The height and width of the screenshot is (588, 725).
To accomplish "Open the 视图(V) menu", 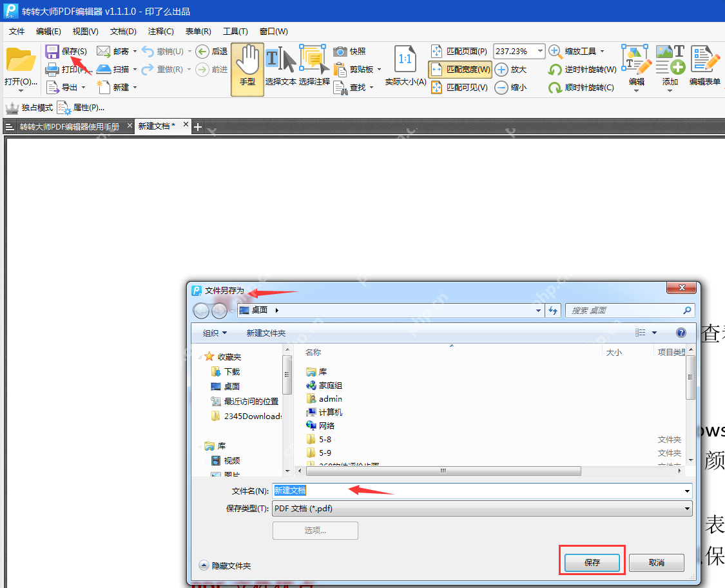I will [86, 32].
